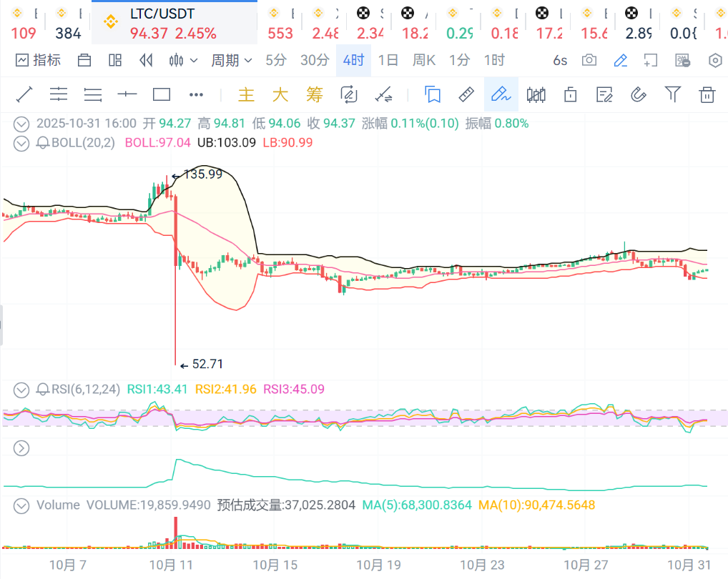Select the 30分 timeframe tab

tap(315, 61)
